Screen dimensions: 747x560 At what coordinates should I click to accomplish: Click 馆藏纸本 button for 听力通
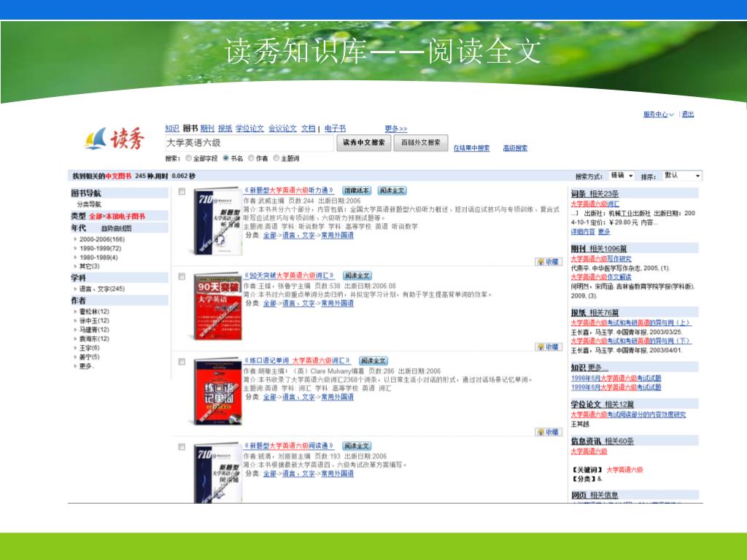coord(356,190)
